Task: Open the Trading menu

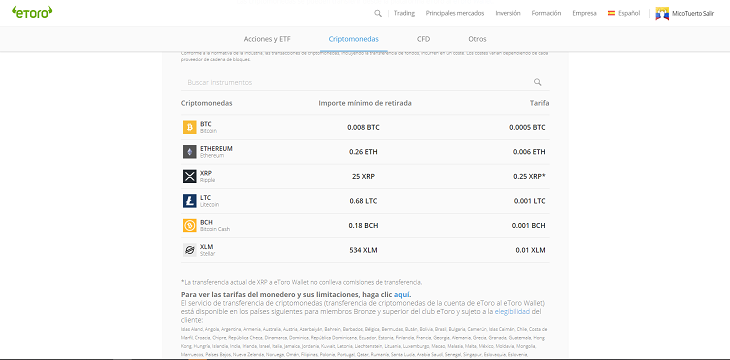Action: tap(404, 13)
